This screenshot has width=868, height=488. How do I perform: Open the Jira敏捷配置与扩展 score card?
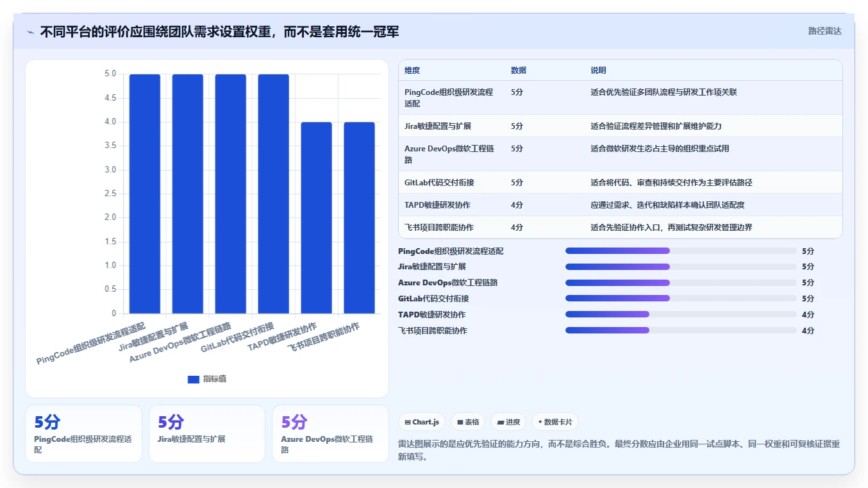tap(207, 433)
